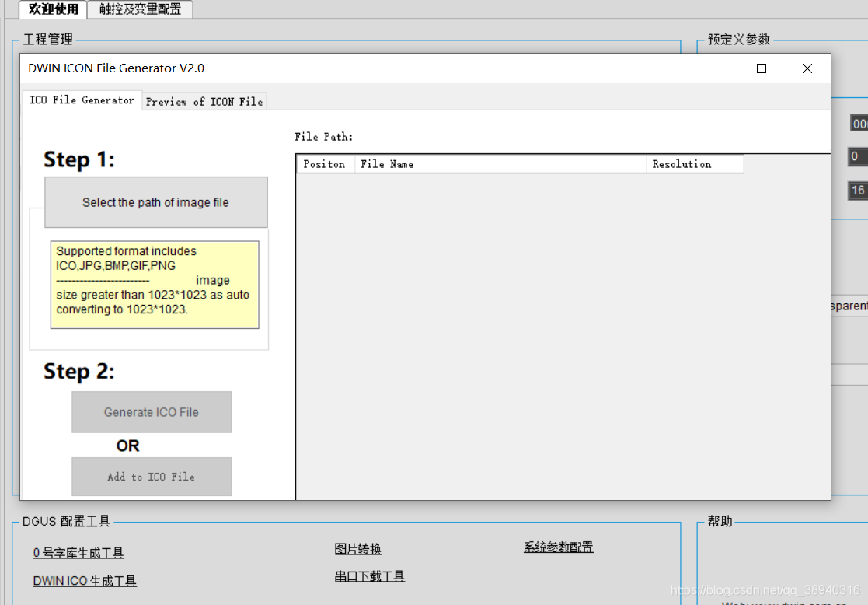Image resolution: width=868 pixels, height=605 pixels.
Task: Click the Positon column header
Action: click(x=325, y=164)
